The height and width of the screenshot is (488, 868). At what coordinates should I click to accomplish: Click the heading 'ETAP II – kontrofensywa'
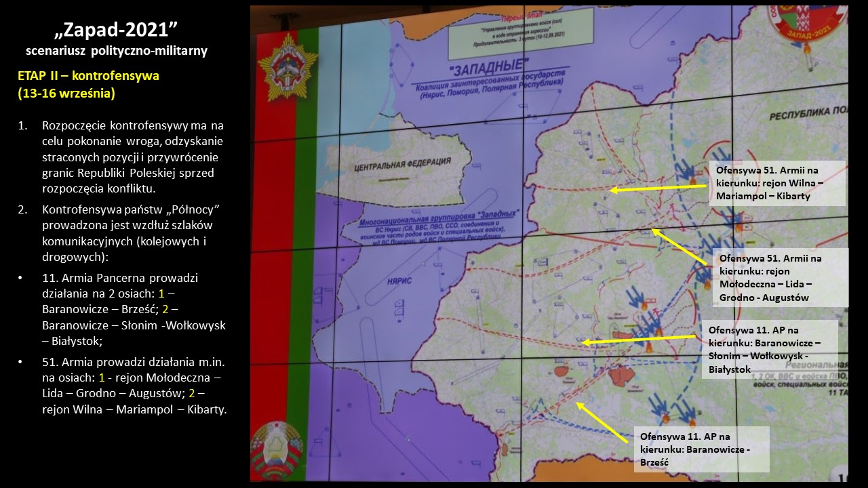[89, 76]
